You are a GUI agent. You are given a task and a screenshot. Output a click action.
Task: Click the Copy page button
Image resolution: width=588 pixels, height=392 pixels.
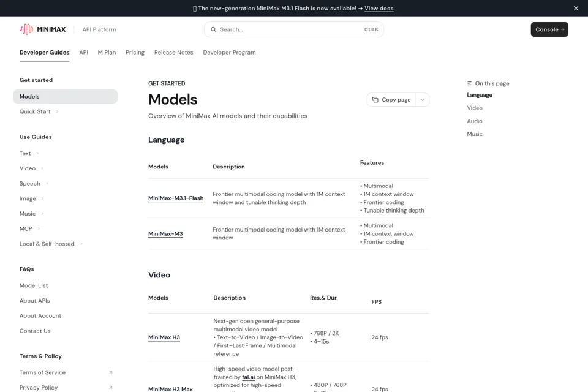391,100
